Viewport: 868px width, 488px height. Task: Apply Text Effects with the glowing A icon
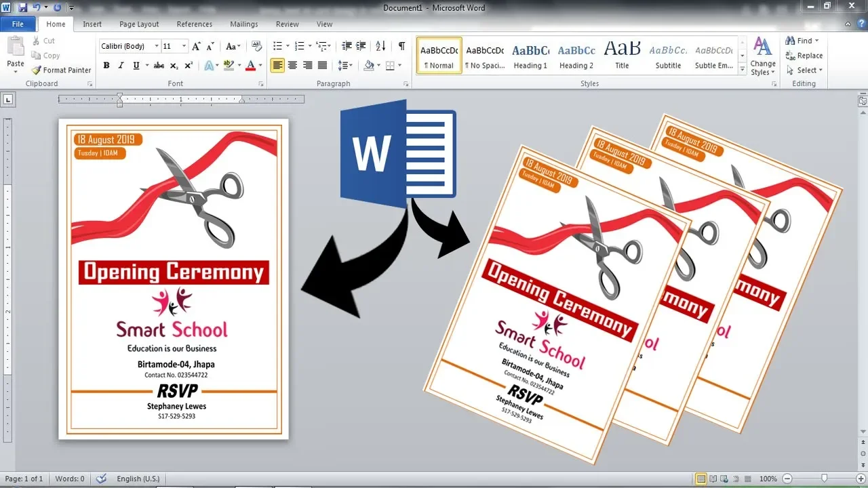pyautogui.click(x=208, y=66)
